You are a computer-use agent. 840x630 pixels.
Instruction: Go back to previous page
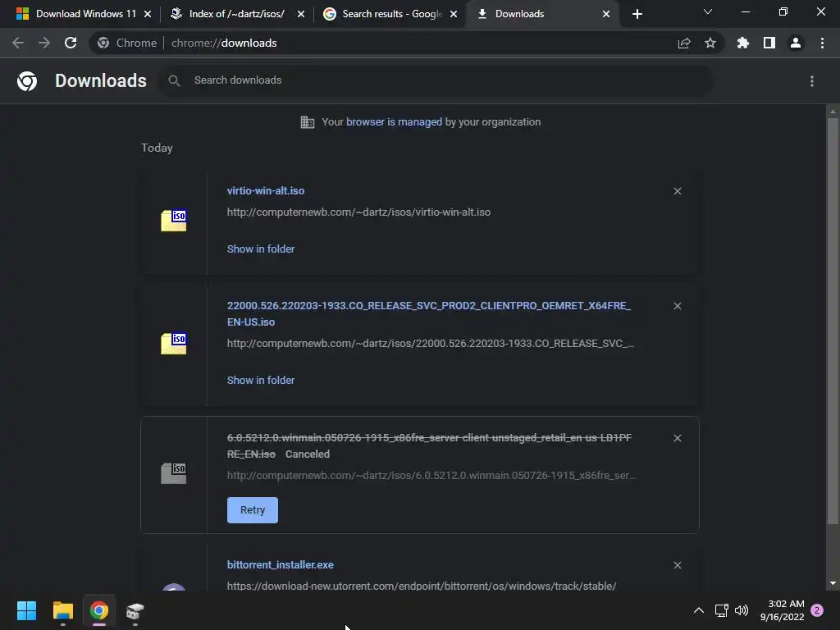pos(18,43)
